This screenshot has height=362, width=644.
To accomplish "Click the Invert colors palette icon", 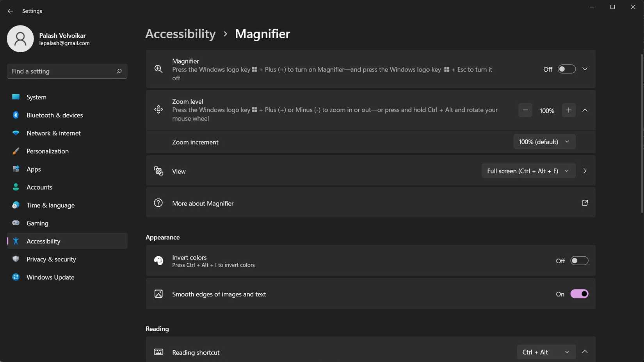I will pyautogui.click(x=158, y=261).
